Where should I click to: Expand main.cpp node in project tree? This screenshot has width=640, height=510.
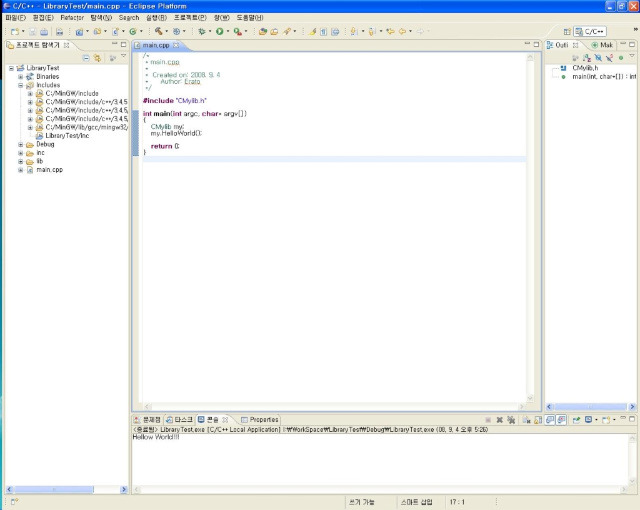pyautogui.click(x=20, y=170)
